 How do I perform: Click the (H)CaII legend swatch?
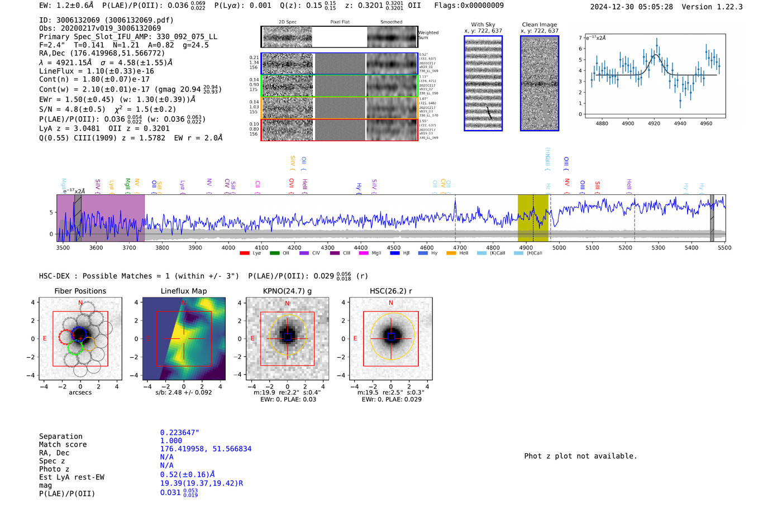pos(518,253)
